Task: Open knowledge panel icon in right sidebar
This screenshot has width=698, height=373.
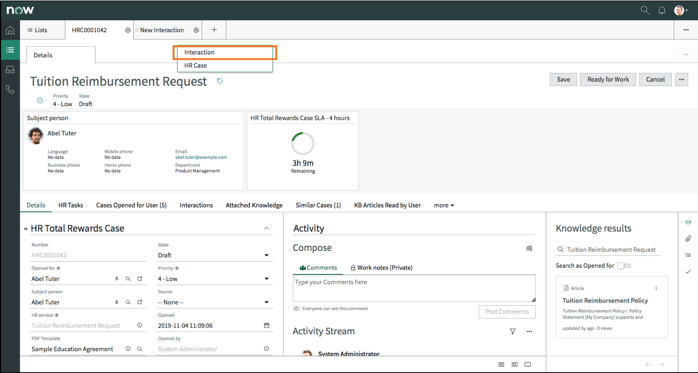Action: coord(688,223)
